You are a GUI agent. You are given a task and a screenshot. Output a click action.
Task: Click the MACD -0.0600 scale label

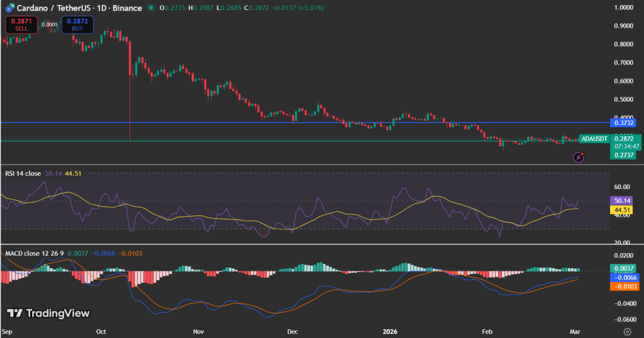tap(625, 320)
